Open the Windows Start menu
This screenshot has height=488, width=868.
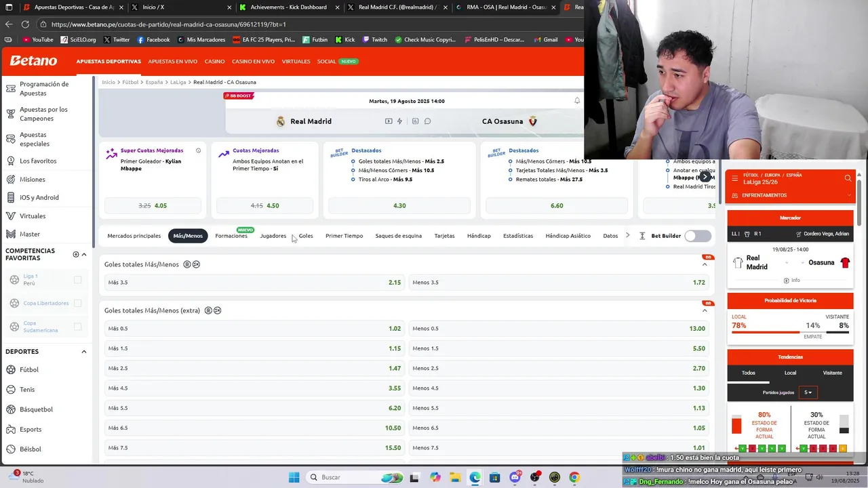(x=294, y=477)
